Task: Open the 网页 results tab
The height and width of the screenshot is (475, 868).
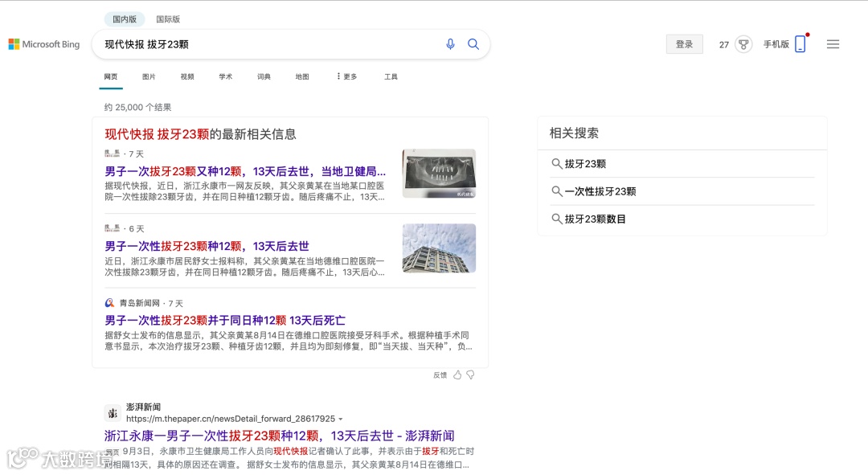Action: click(111, 76)
